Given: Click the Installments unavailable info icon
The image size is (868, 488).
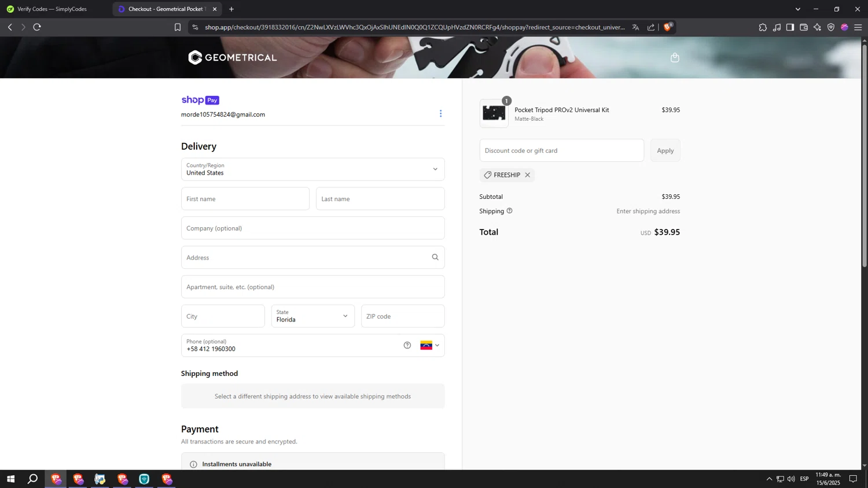Looking at the screenshot, I should 193,464.
